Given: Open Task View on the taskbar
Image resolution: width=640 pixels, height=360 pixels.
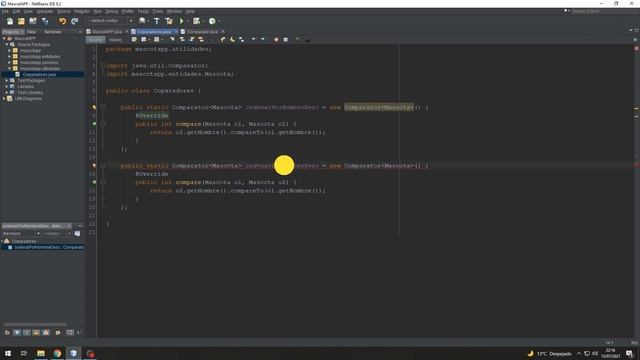Looking at the screenshot, I should tap(24, 353).
